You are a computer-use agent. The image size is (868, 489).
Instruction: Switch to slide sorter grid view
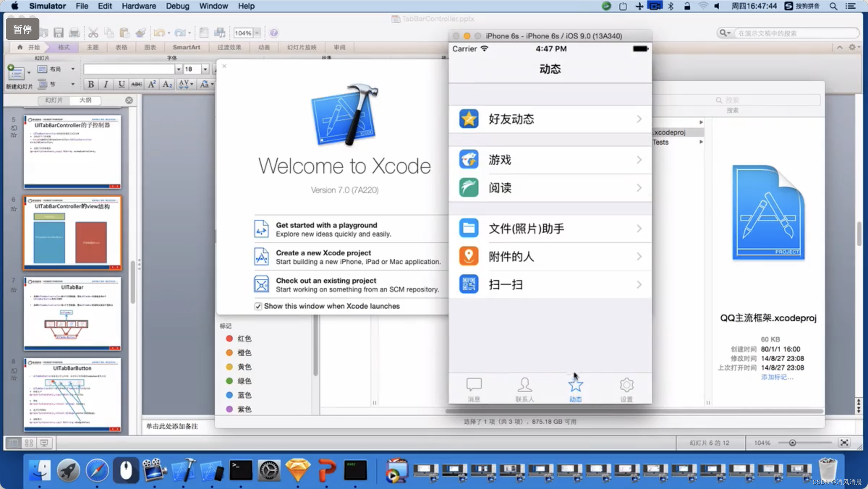tap(29, 443)
